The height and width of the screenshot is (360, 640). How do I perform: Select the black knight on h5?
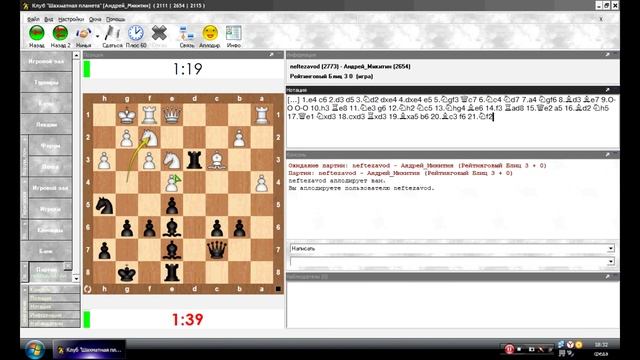[104, 205]
